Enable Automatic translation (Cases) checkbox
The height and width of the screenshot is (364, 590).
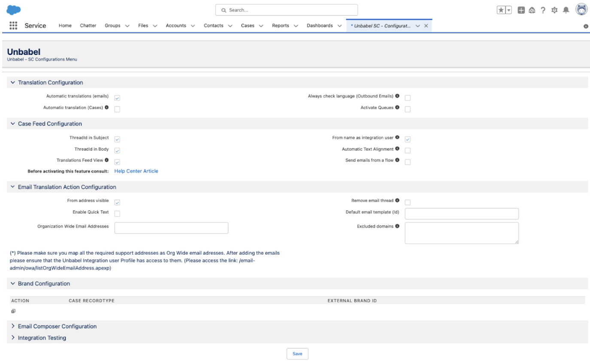click(117, 109)
